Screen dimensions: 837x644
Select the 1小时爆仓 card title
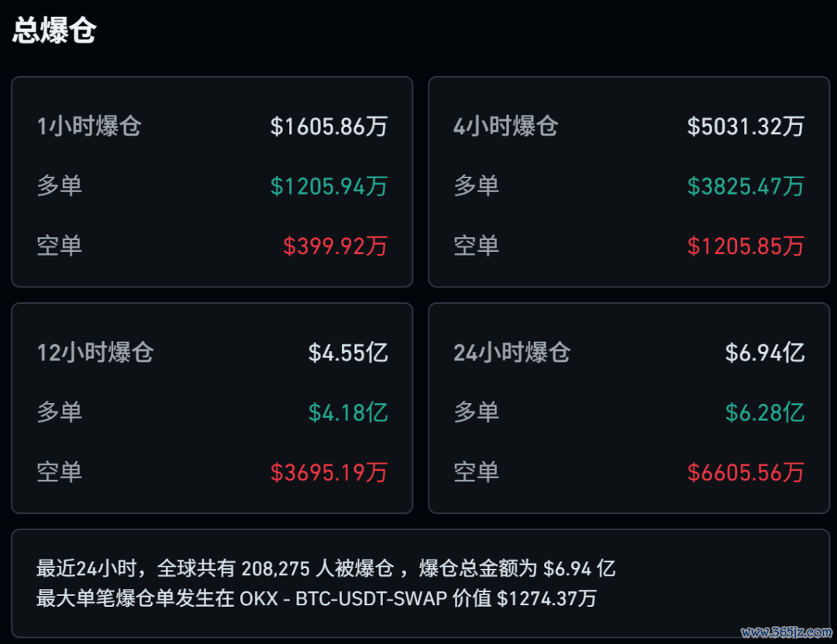89,126
